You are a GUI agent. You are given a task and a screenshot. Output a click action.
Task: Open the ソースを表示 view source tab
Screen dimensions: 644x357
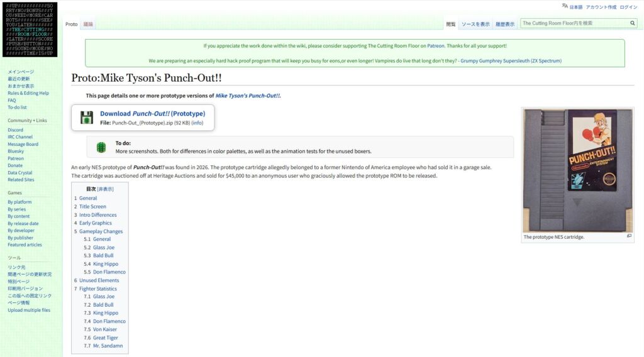point(475,24)
